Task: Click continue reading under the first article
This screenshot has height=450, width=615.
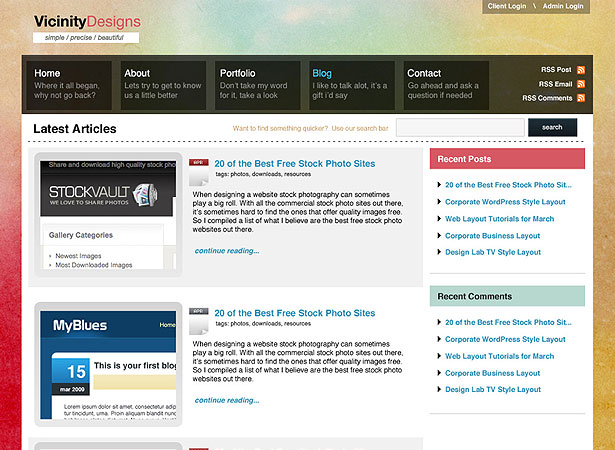Action: click(227, 251)
